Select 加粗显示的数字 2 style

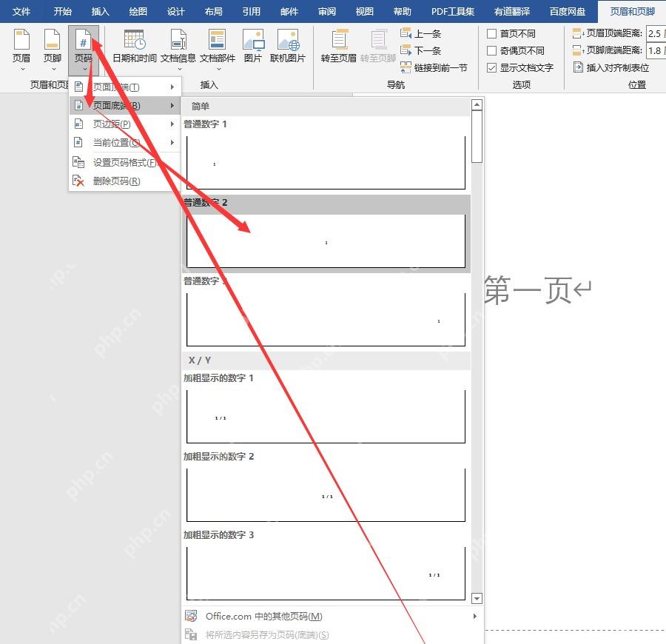326,487
